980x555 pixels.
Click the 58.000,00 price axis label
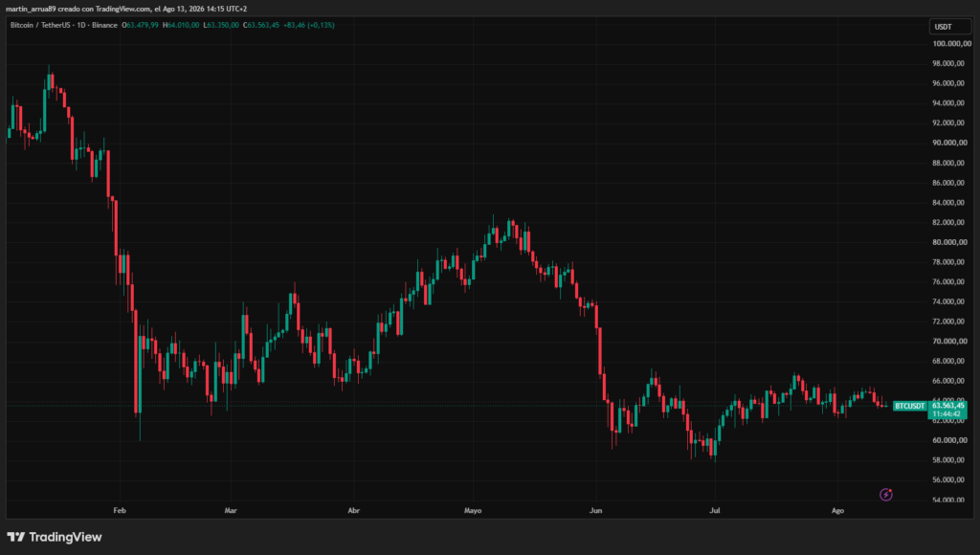click(x=948, y=460)
